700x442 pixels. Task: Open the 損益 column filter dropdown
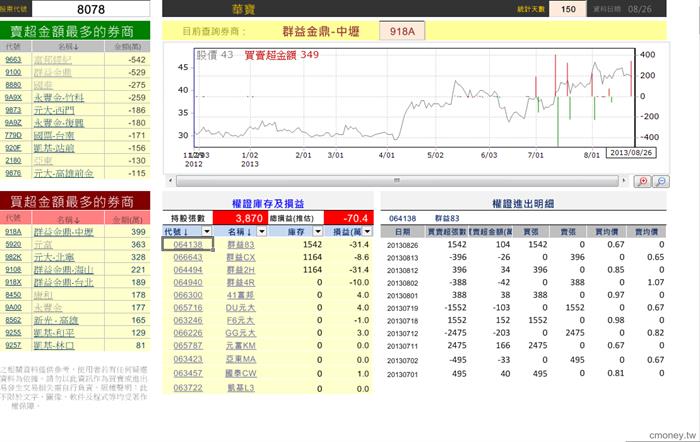[x=367, y=231]
